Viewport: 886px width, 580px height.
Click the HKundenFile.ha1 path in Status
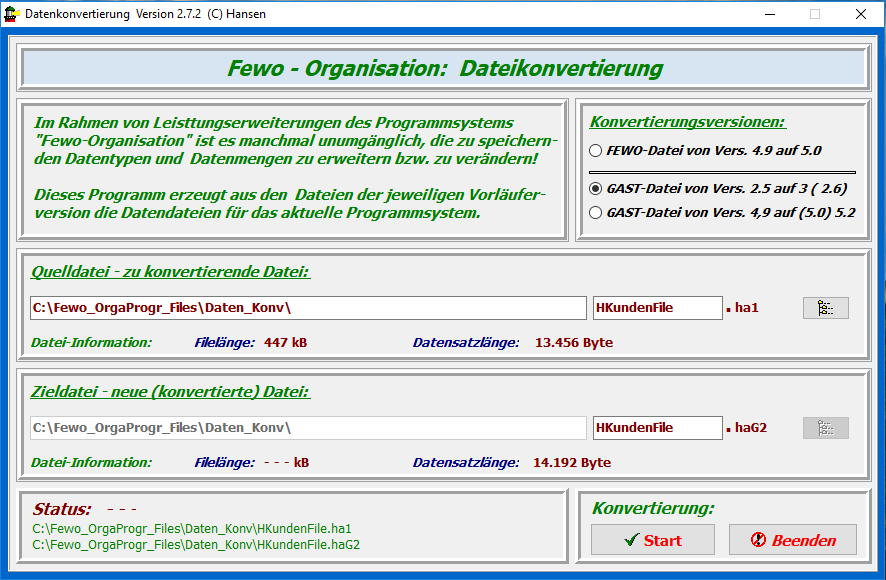[x=192, y=528]
